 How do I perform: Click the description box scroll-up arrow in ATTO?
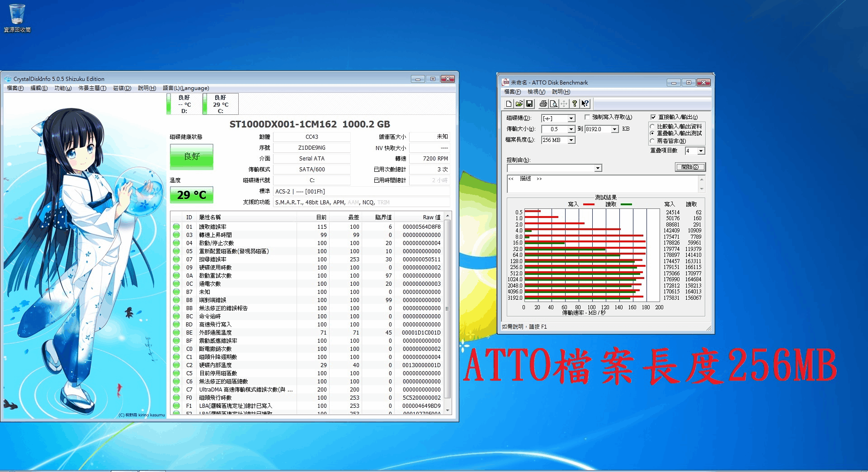(702, 179)
